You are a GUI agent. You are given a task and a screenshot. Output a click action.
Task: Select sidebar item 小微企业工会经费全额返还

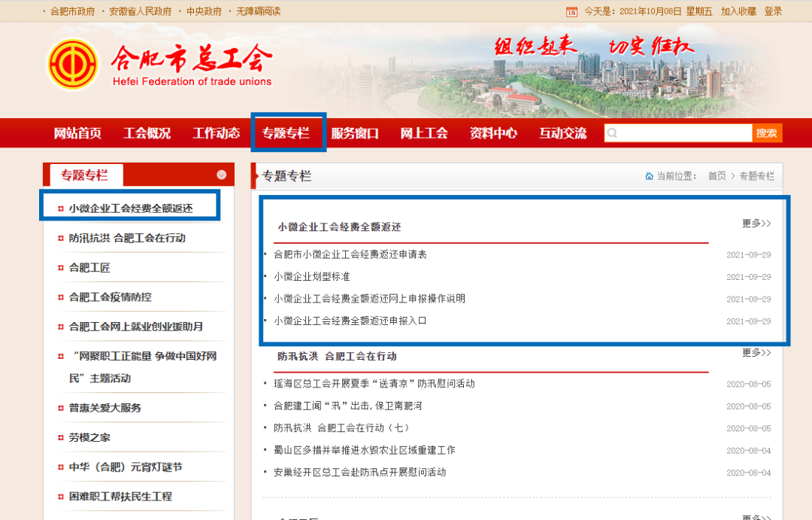[131, 208]
